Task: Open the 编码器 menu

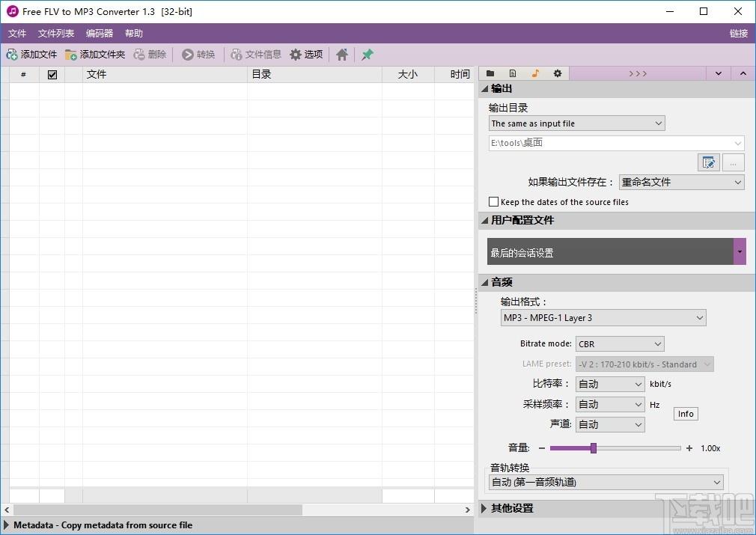Action: [100, 34]
